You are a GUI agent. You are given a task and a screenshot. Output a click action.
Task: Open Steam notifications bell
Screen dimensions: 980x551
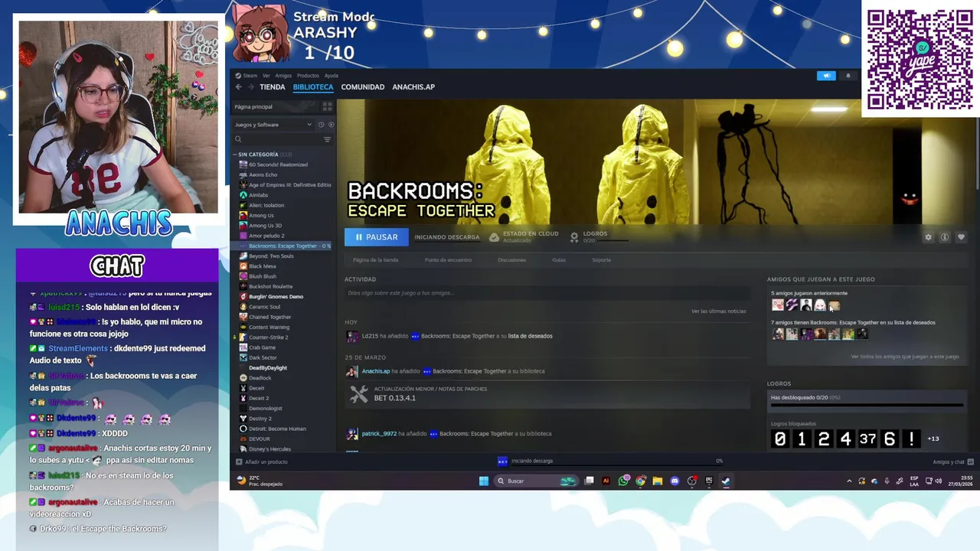(848, 76)
